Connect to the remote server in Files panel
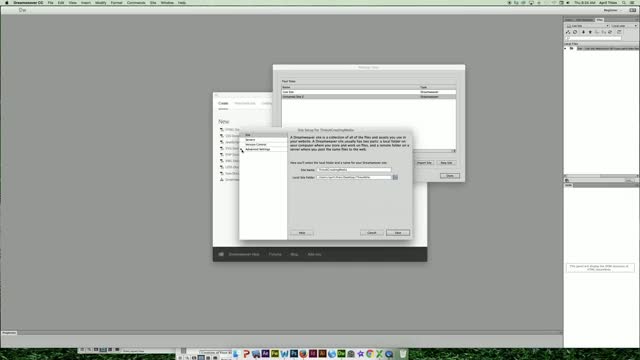 coord(568,32)
